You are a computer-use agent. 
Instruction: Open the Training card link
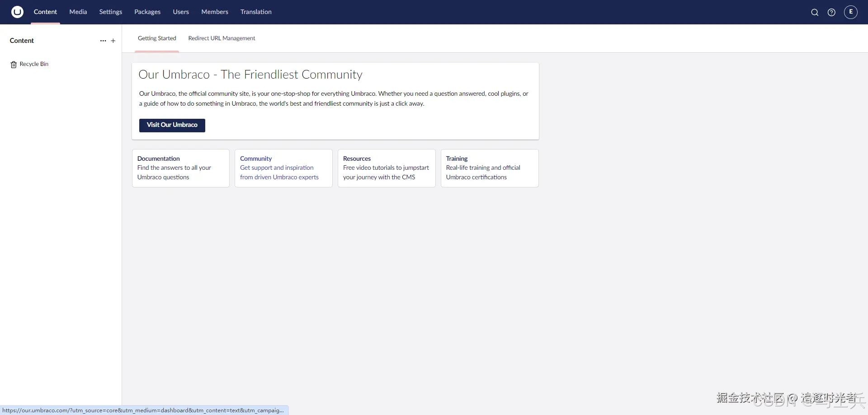tap(490, 168)
